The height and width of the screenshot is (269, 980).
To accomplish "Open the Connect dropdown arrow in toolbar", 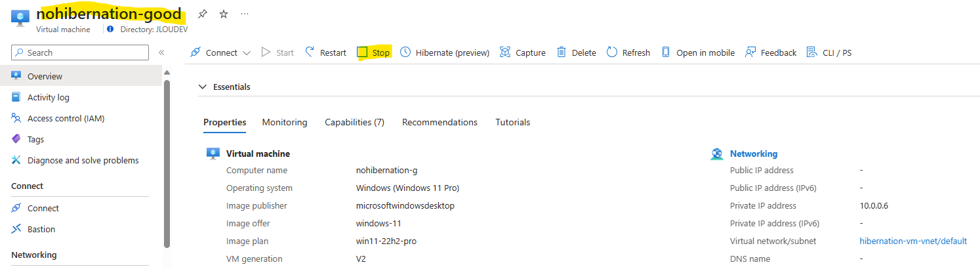I will point(247,52).
